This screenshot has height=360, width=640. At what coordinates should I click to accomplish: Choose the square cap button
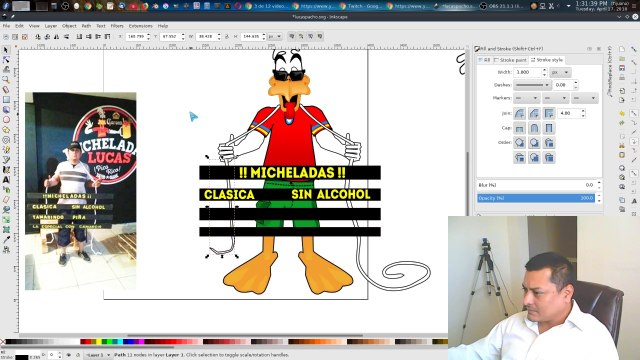tap(549, 128)
